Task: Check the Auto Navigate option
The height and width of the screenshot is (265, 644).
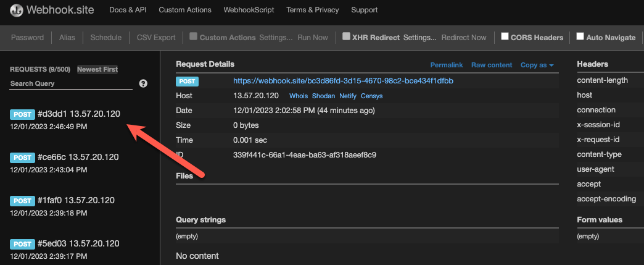Action: click(x=580, y=36)
